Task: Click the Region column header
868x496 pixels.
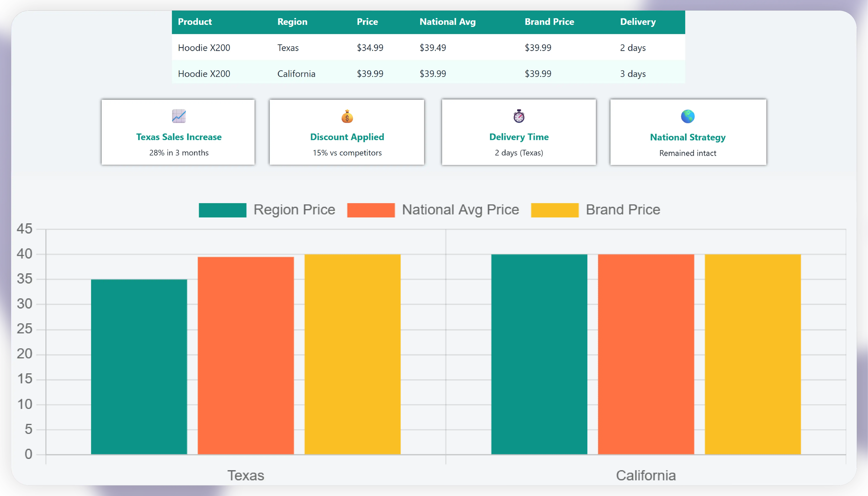Action: 292,22
